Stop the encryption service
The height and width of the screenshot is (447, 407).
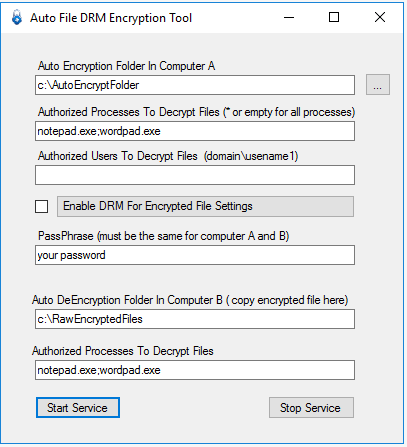[311, 407]
